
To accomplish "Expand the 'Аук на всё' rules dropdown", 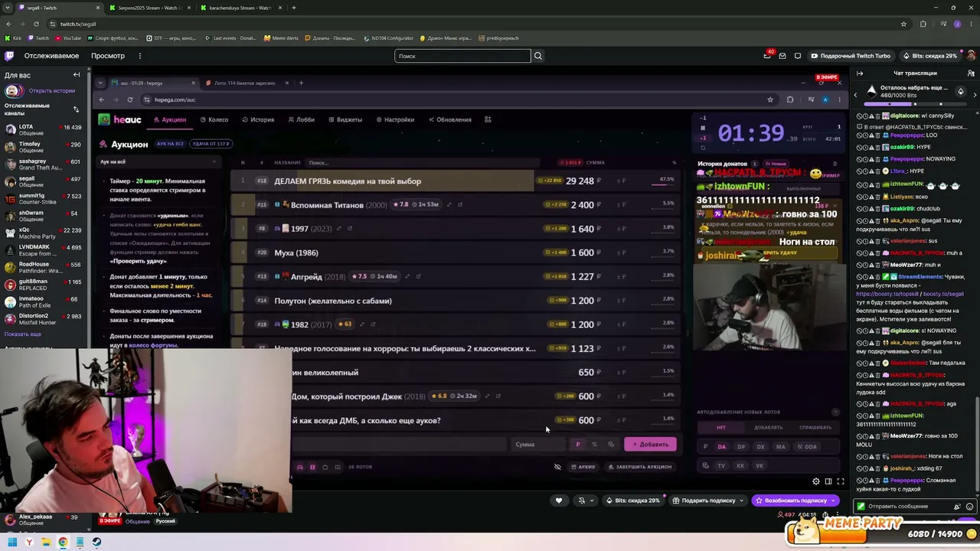I will (158, 161).
